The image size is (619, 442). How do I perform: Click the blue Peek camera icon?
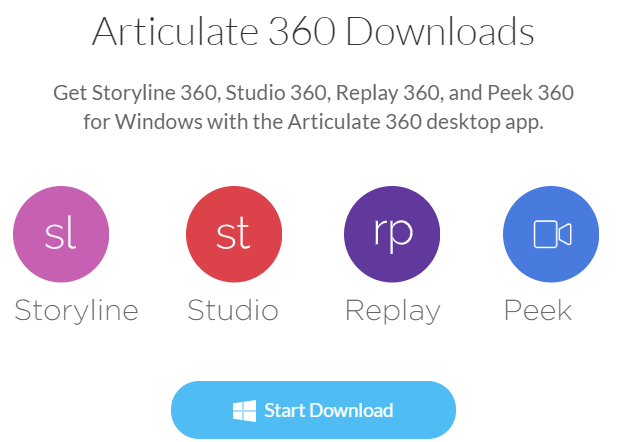pyautogui.click(x=551, y=234)
